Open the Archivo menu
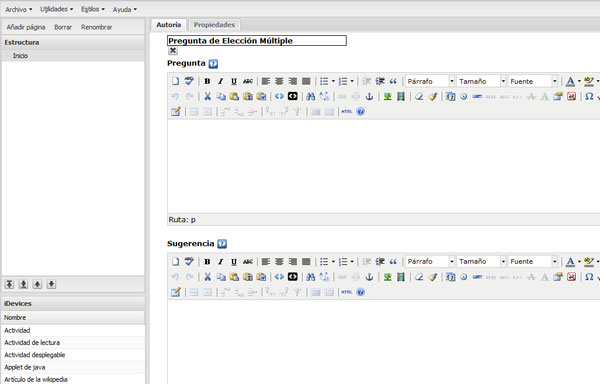The image size is (600, 384). point(18,9)
